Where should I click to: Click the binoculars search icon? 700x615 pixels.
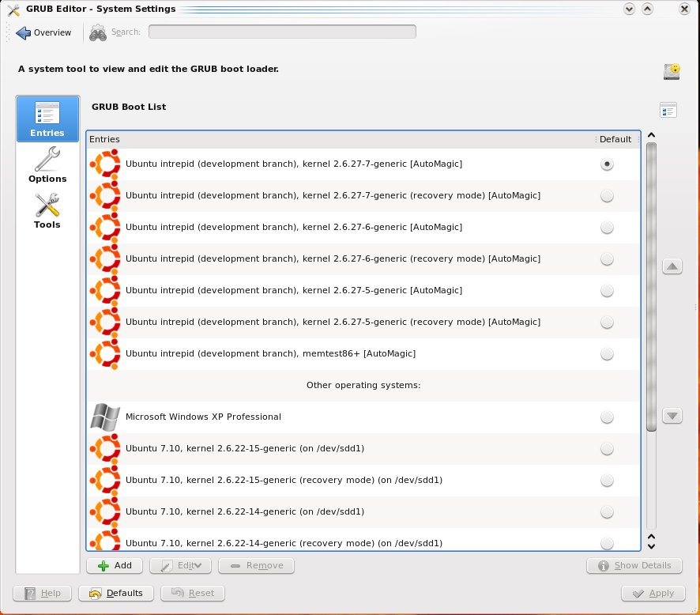(x=98, y=32)
